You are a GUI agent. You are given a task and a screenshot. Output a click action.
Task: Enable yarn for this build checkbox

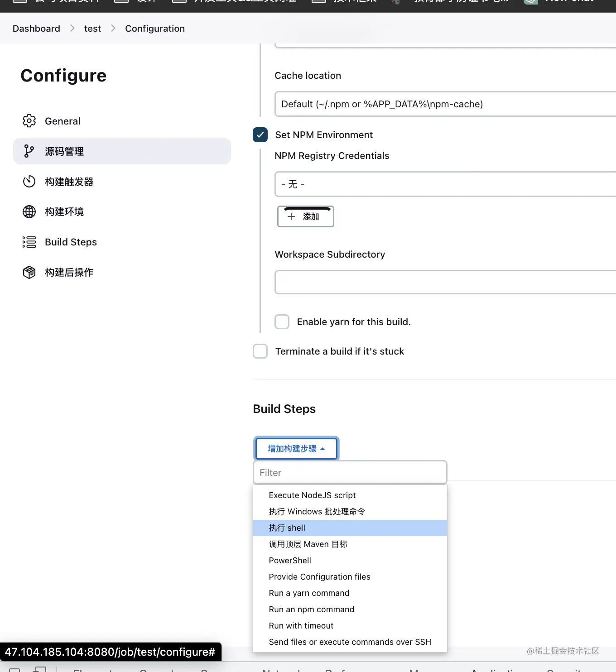(x=282, y=322)
